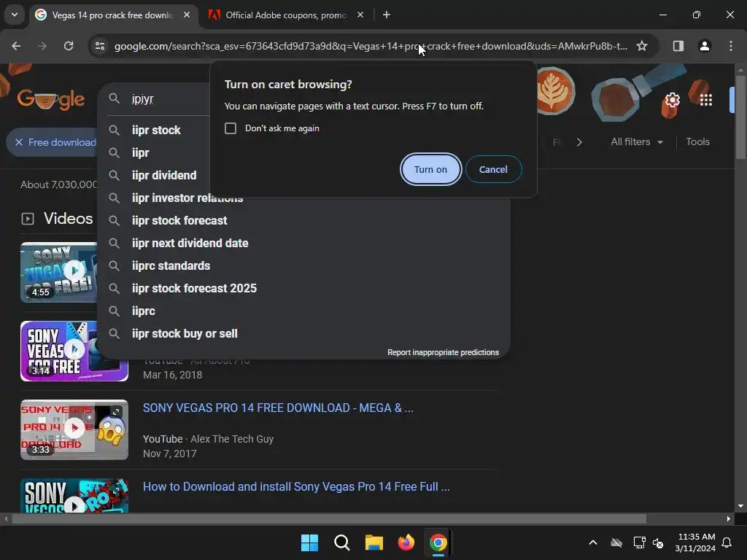747x560 pixels.
Task: Open the Google apps grid
Action: (x=705, y=100)
